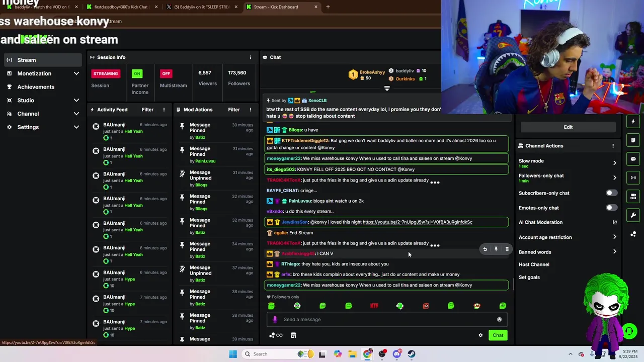644x362 pixels.
Task: Open Slow mode options chevron
Action: 614,163
